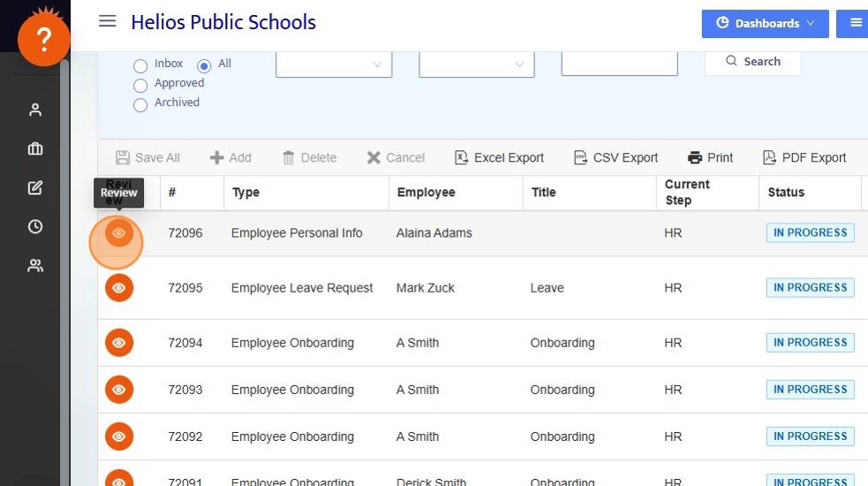Click the empty search text field

point(619,63)
